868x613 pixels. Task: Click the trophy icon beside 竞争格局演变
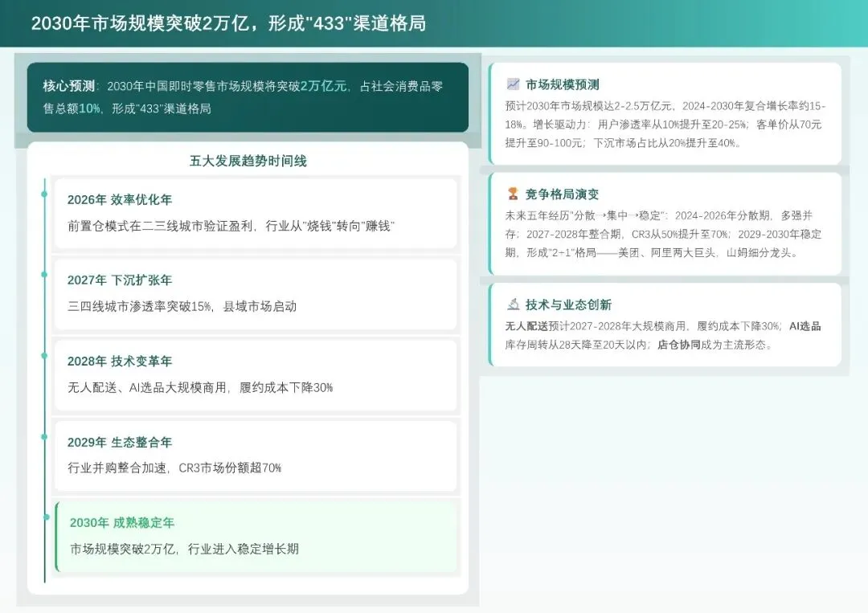point(513,194)
